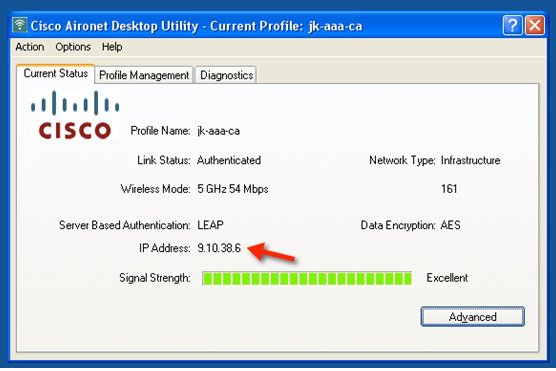This screenshot has height=371, width=556.
Task: Click the Cisco logo
Action: (x=75, y=115)
